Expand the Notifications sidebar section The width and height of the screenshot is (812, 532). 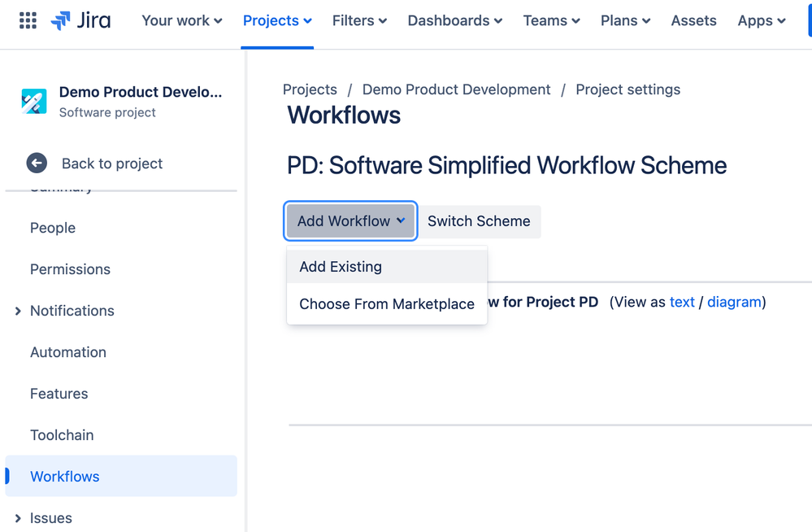pyautogui.click(x=18, y=311)
